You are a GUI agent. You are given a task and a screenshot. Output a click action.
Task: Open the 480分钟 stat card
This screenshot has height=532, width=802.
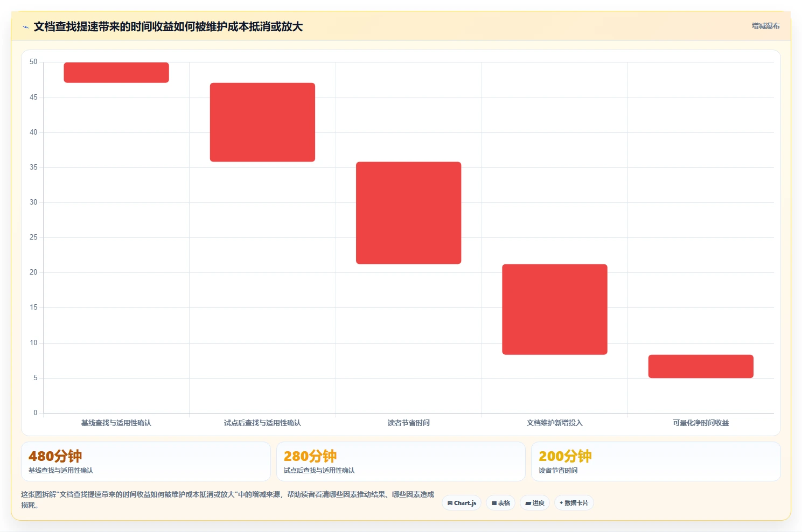tap(145, 461)
